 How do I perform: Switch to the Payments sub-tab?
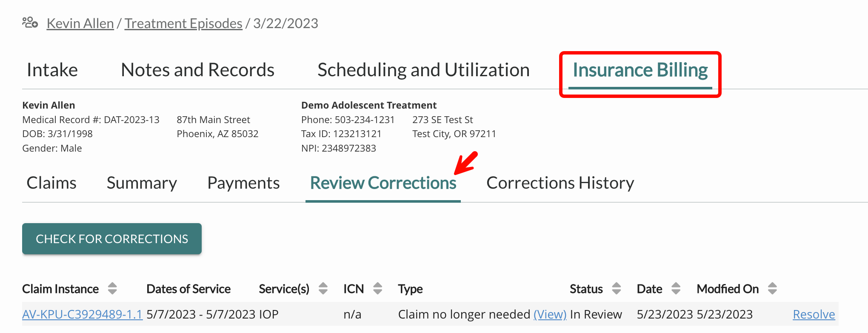[243, 183]
